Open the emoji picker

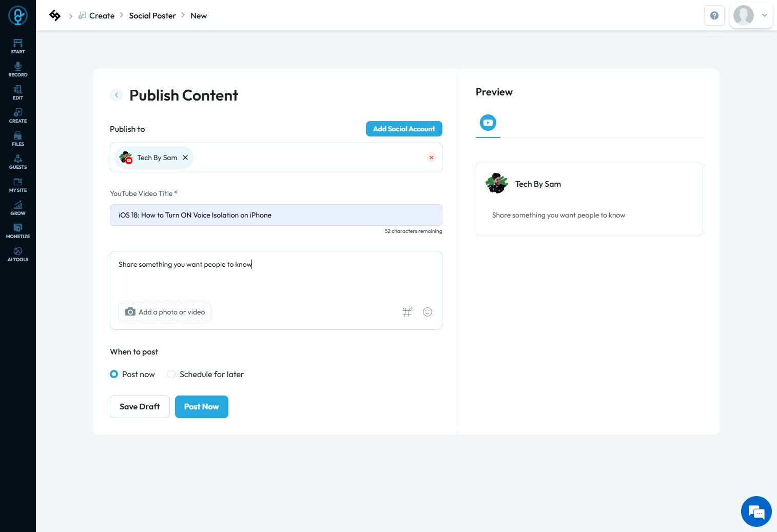coord(428,312)
